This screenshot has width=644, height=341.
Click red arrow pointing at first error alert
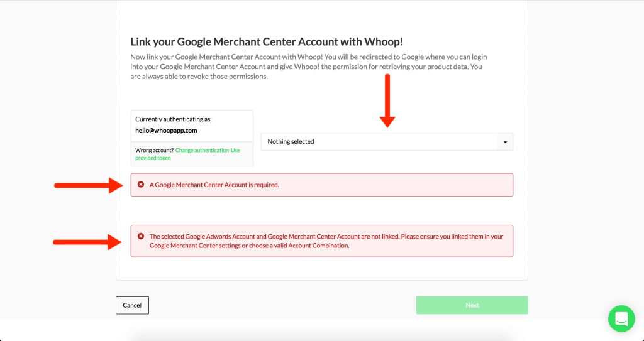pyautogui.click(x=88, y=185)
